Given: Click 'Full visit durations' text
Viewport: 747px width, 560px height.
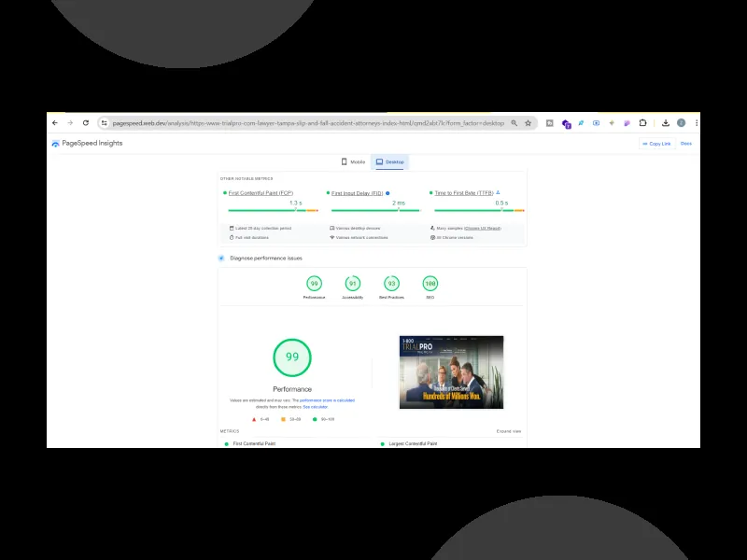Looking at the screenshot, I should pos(252,237).
